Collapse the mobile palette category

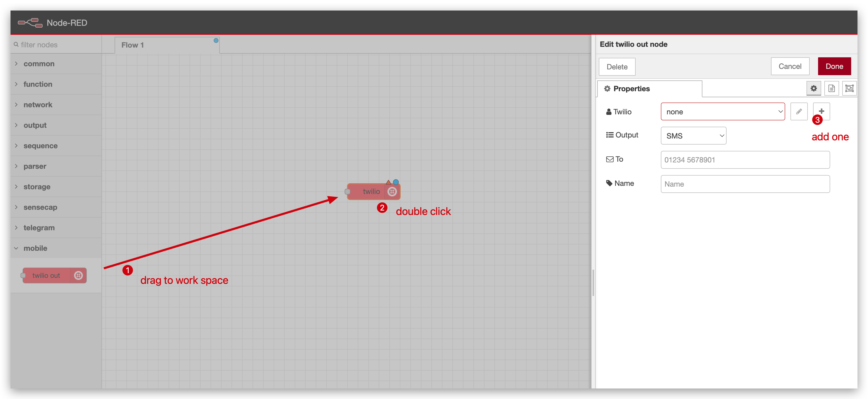point(56,248)
